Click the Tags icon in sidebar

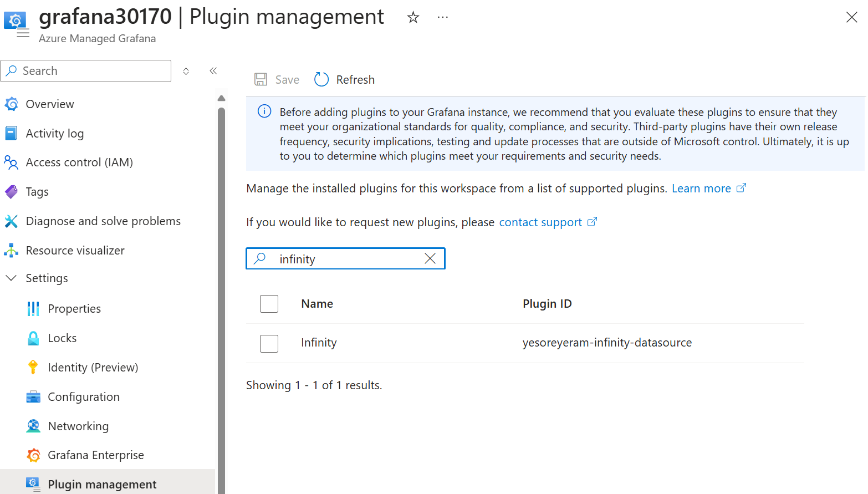tap(11, 192)
